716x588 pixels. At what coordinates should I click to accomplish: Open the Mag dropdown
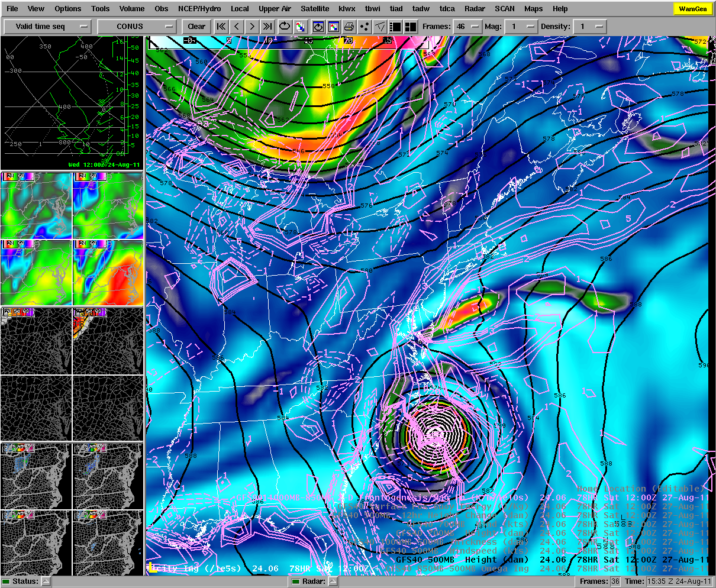[x=522, y=27]
